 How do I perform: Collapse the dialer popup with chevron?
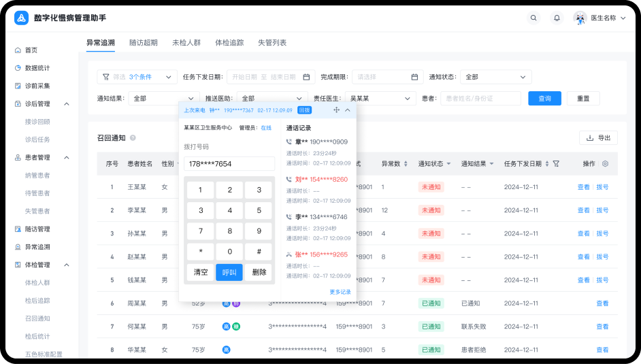tap(348, 110)
